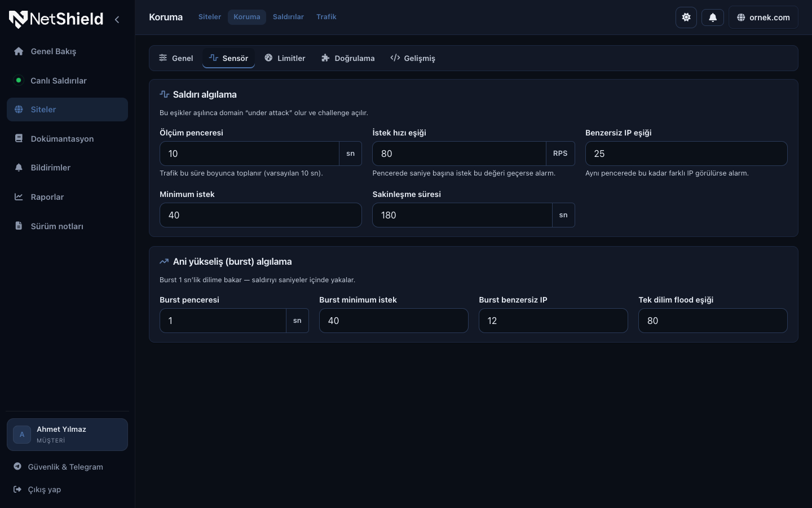
Task: Click the Genel Bakış home icon
Action: click(19, 51)
